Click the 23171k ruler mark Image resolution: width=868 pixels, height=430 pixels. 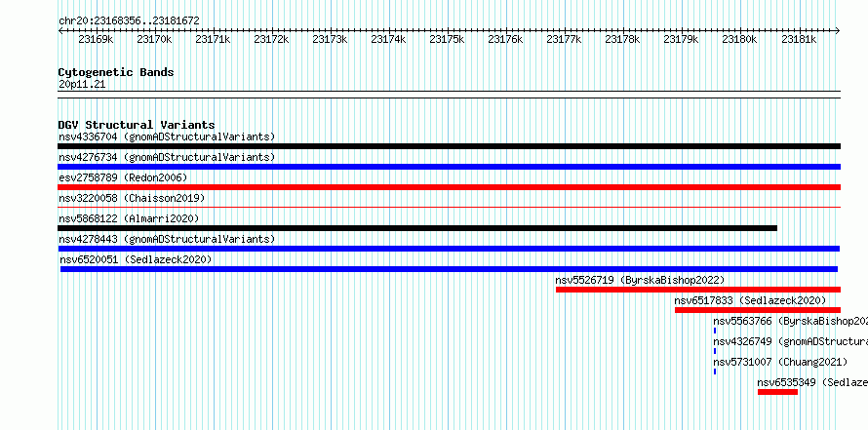tap(214, 39)
